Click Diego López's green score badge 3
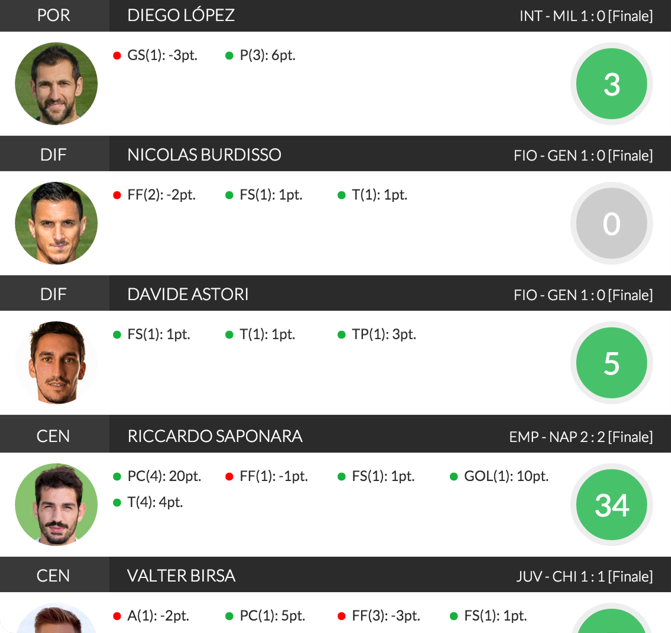The width and height of the screenshot is (671, 633). pyautogui.click(x=611, y=83)
